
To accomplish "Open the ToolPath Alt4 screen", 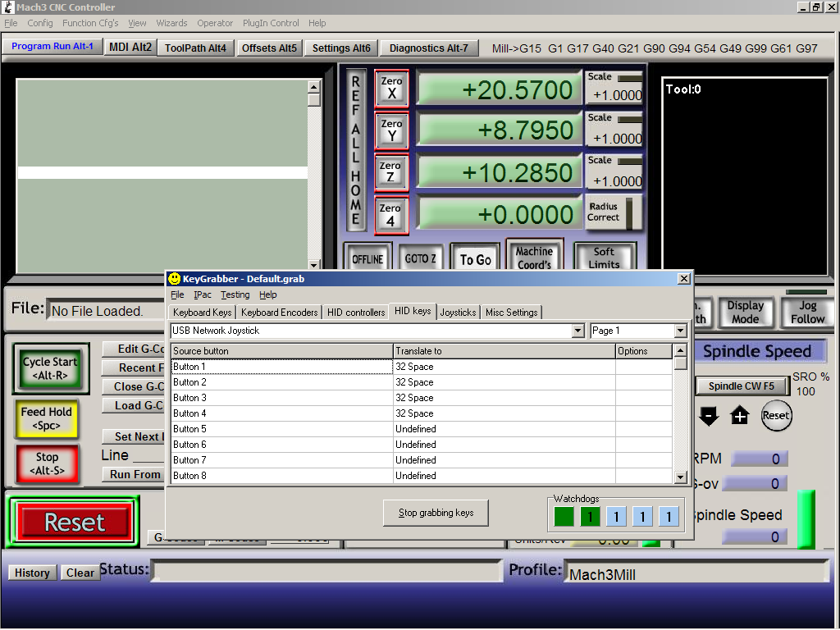I will pyautogui.click(x=195, y=48).
